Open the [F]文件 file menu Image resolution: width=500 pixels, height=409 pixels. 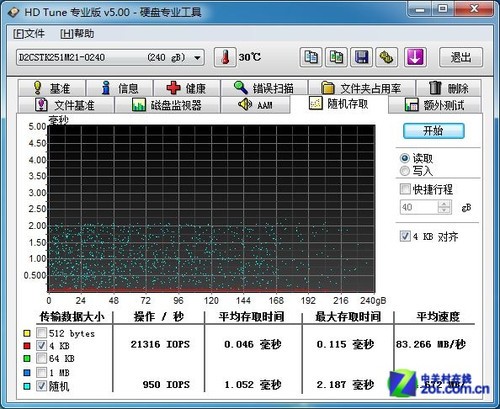click(x=29, y=34)
